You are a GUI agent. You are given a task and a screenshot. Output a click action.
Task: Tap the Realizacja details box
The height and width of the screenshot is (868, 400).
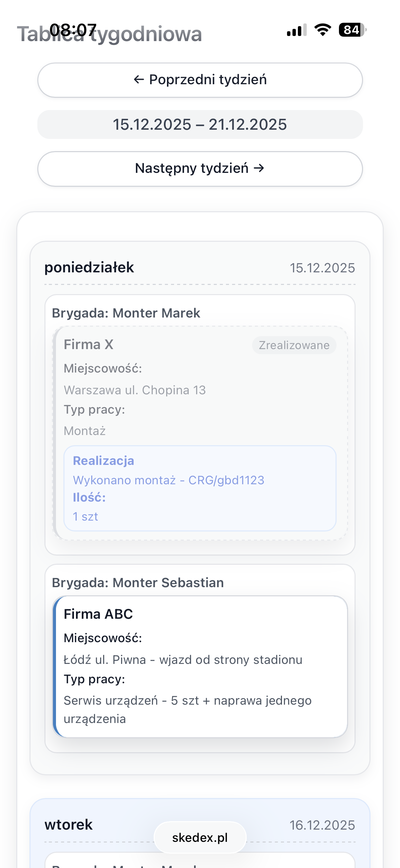[x=200, y=488]
